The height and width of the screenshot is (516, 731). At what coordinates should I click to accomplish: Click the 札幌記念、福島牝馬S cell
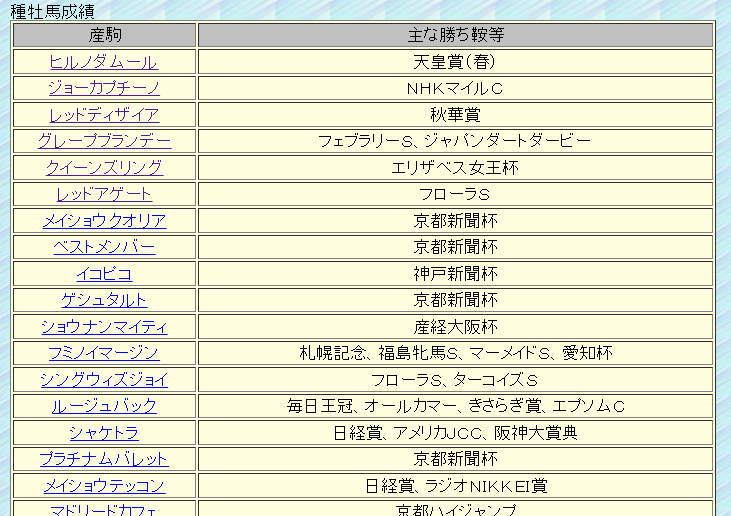(455, 353)
